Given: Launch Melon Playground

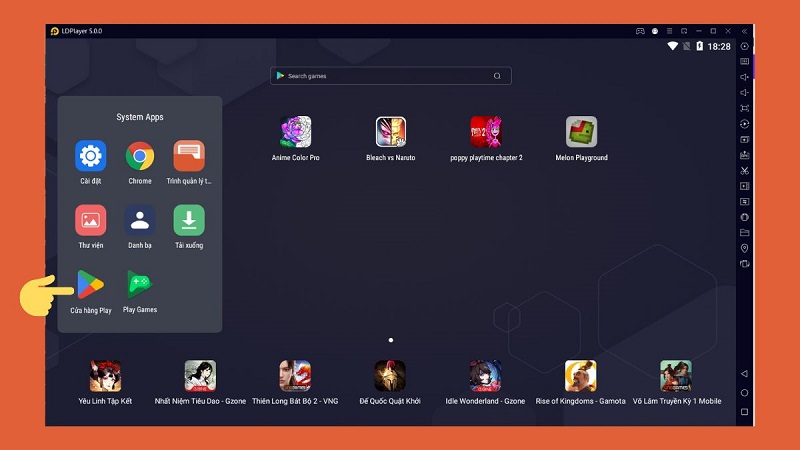Looking at the screenshot, I should pos(581,132).
